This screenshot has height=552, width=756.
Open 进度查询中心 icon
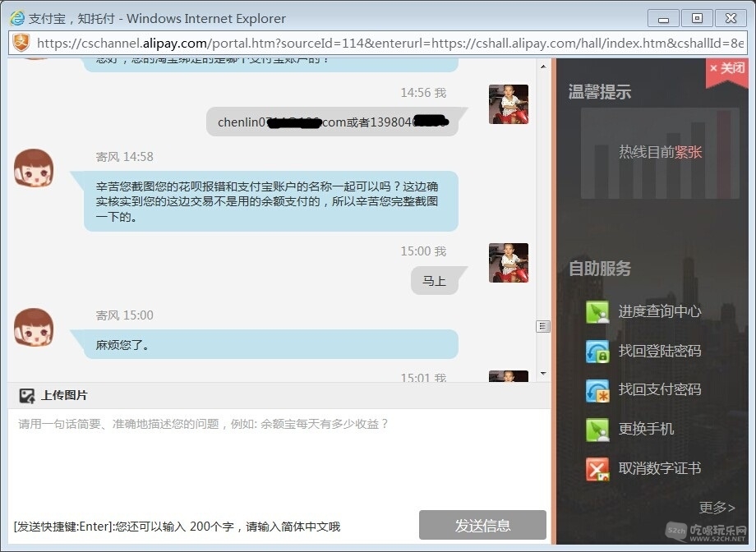597,311
